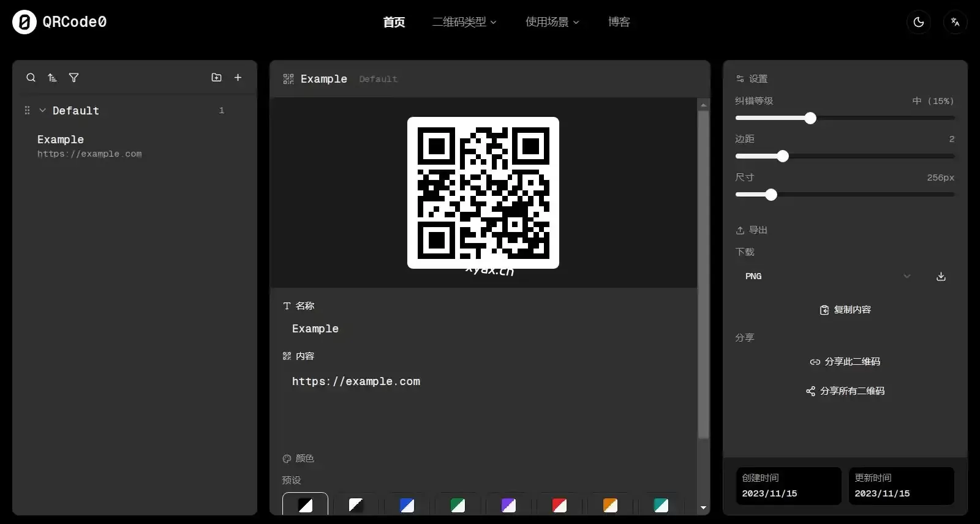Click the QRCode0 logo

59,22
